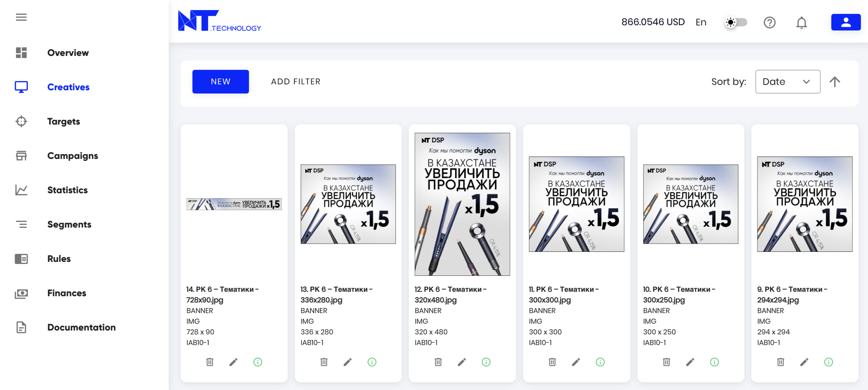Open the En language selector
Viewport: 868px width, 390px height.
(x=701, y=22)
